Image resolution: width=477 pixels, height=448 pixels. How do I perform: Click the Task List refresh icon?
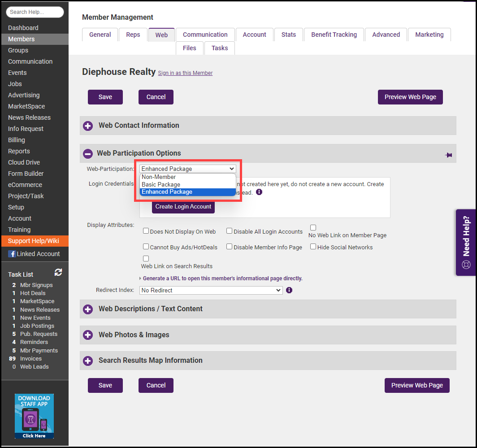pos(58,273)
